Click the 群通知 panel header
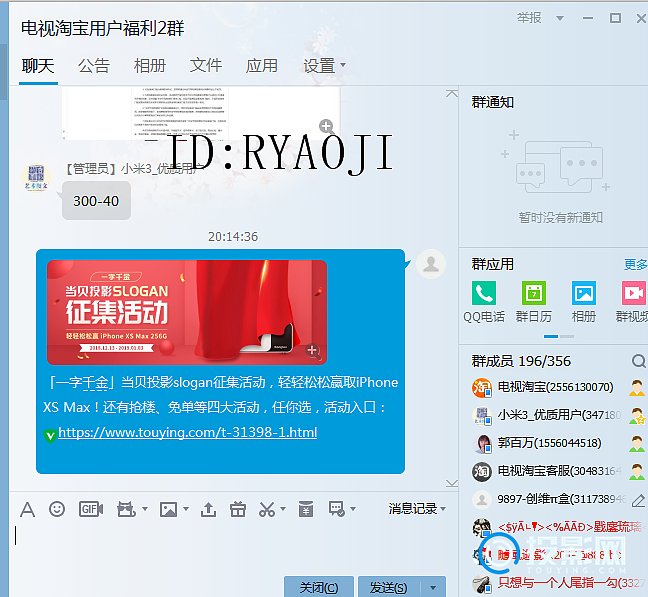The height and width of the screenshot is (597, 648). point(493,102)
